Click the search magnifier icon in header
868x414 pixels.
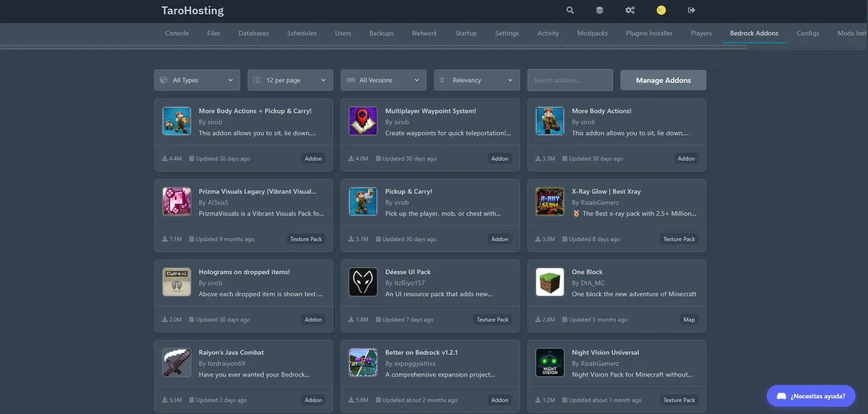tap(570, 10)
